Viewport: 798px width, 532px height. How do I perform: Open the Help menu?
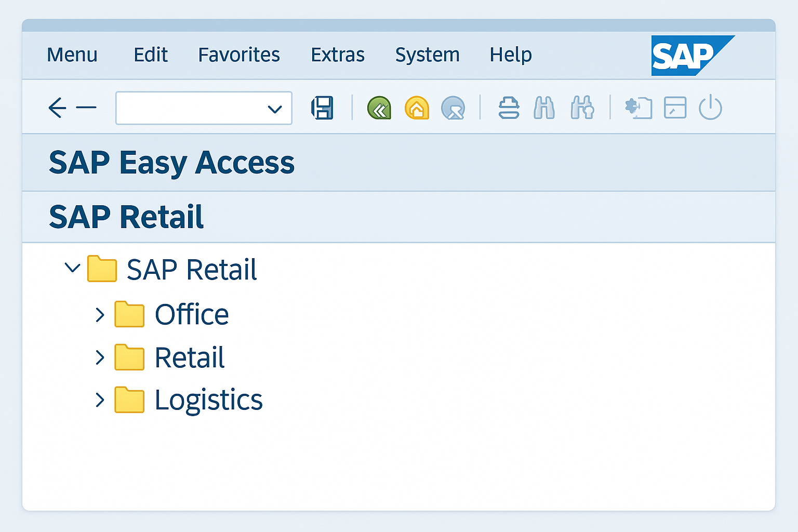511,55
